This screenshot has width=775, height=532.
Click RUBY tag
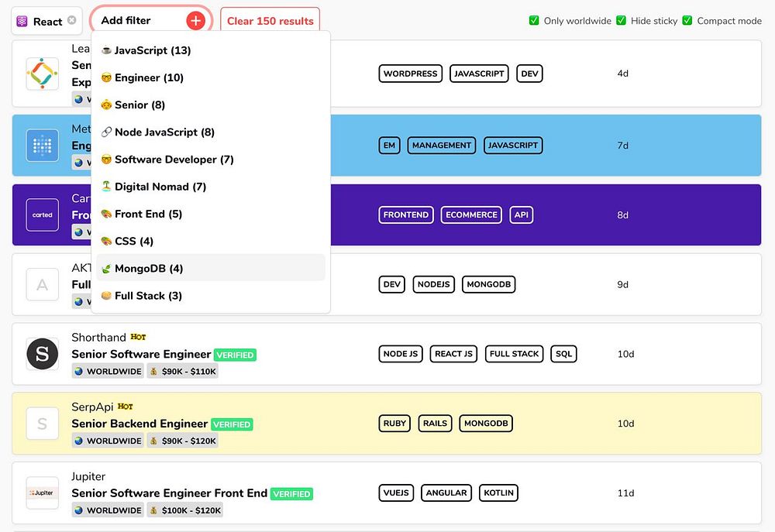tap(394, 424)
